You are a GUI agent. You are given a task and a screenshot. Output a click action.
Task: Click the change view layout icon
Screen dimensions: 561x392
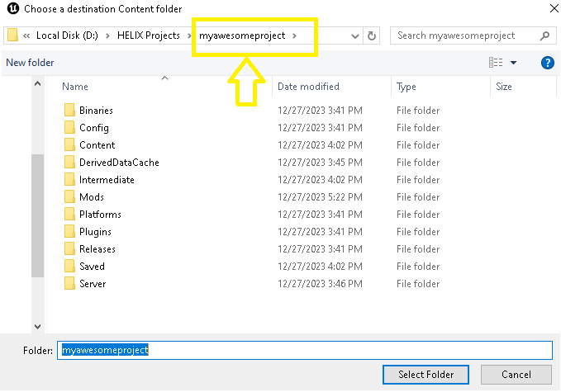(x=496, y=63)
